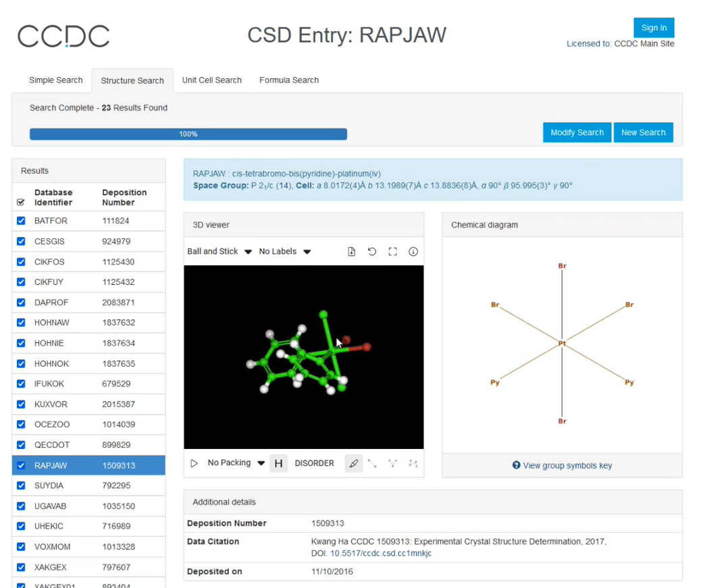The width and height of the screenshot is (728, 588).
Task: Click the download structure icon in 3D viewer
Action: (x=351, y=252)
